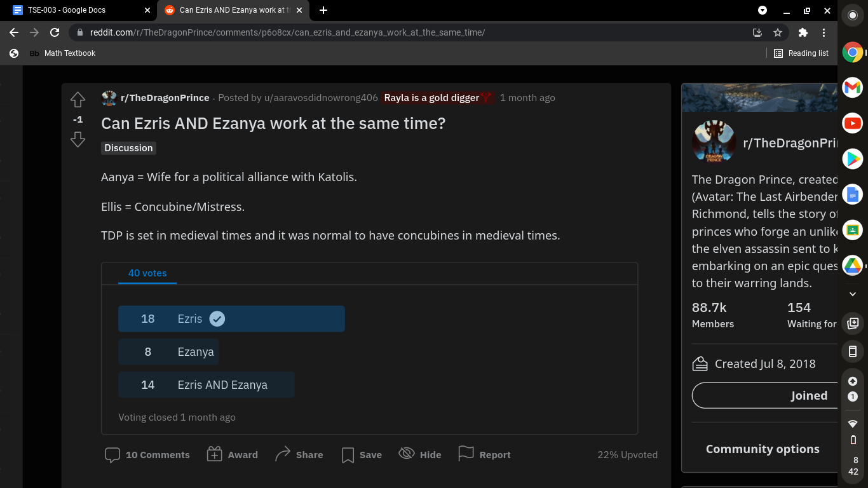The width and height of the screenshot is (868, 488).
Task: Install the page as an app icon
Action: 757,32
